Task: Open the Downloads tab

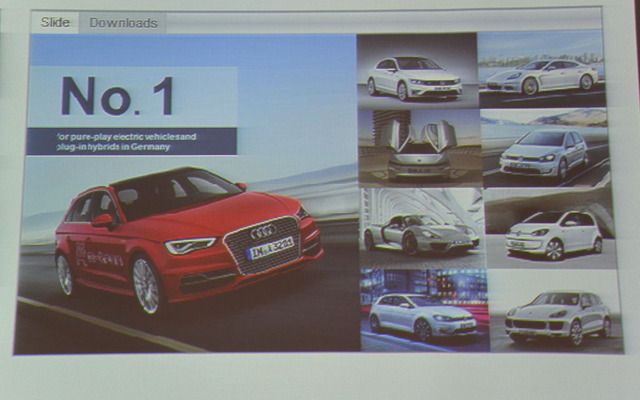Action: pyautogui.click(x=123, y=23)
